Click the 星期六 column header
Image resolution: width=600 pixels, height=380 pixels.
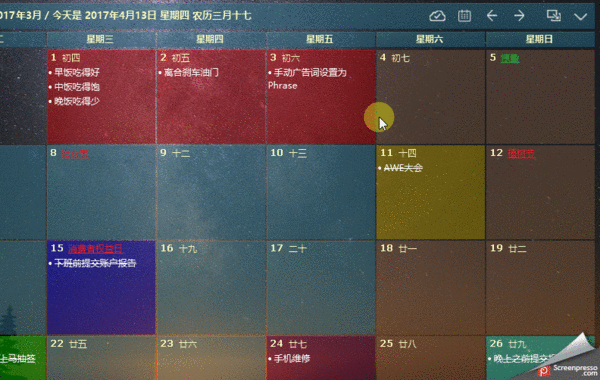[430, 39]
